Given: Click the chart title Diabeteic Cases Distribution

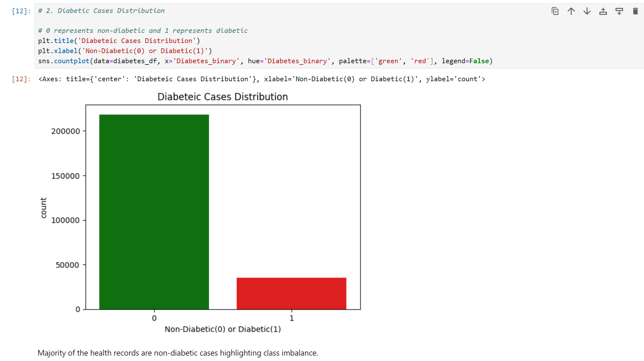Looking at the screenshot, I should tap(222, 97).
